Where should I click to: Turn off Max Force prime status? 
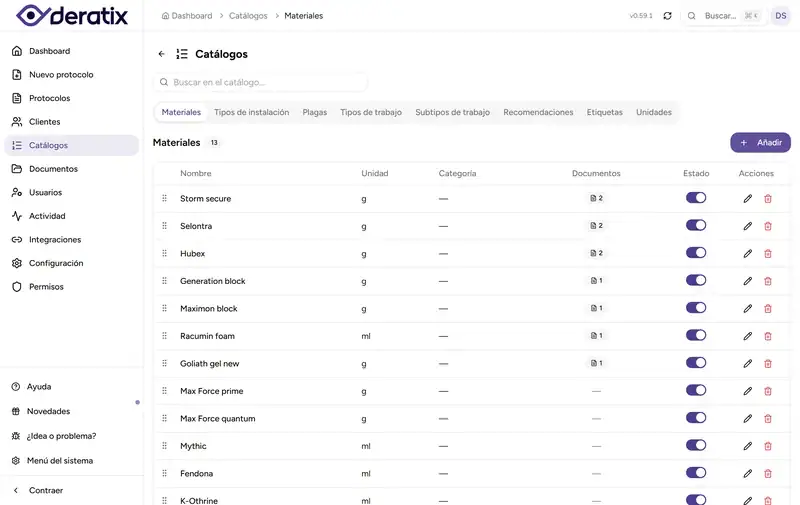696,391
